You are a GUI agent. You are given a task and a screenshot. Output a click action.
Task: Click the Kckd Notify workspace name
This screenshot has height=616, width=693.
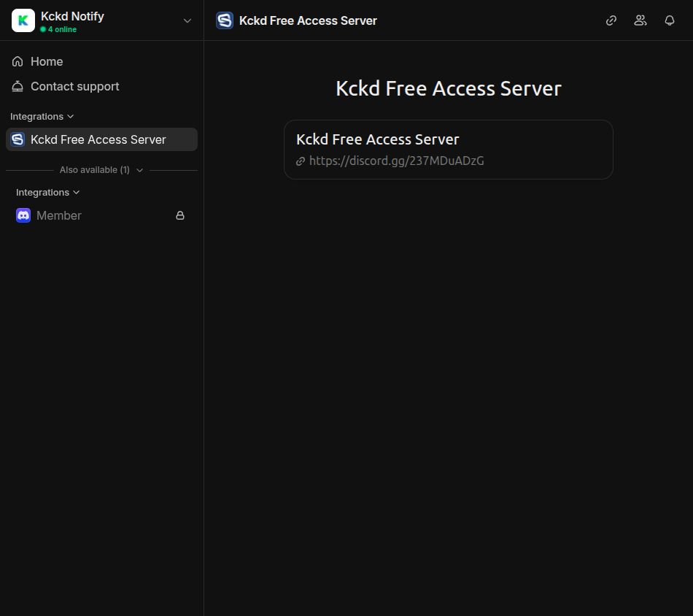[72, 16]
